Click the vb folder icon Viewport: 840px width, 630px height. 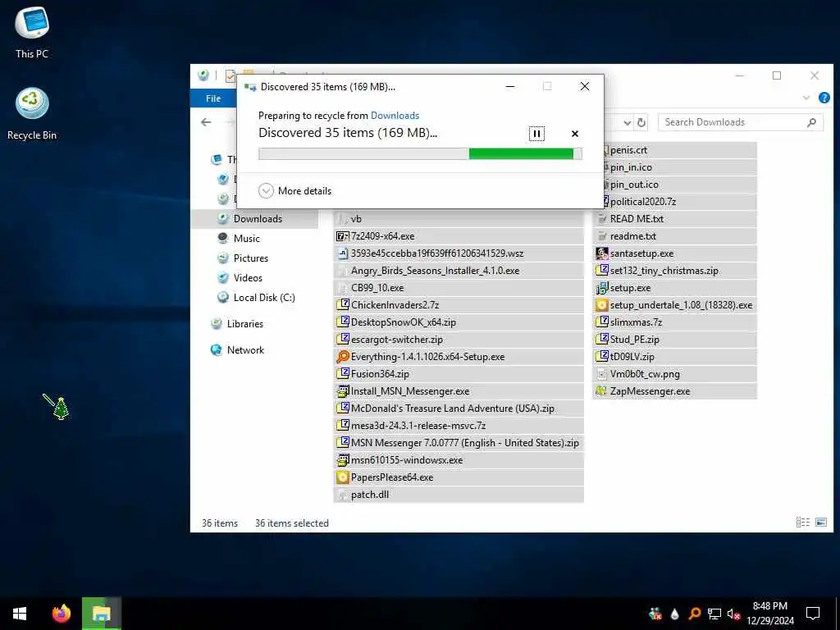coord(342,218)
